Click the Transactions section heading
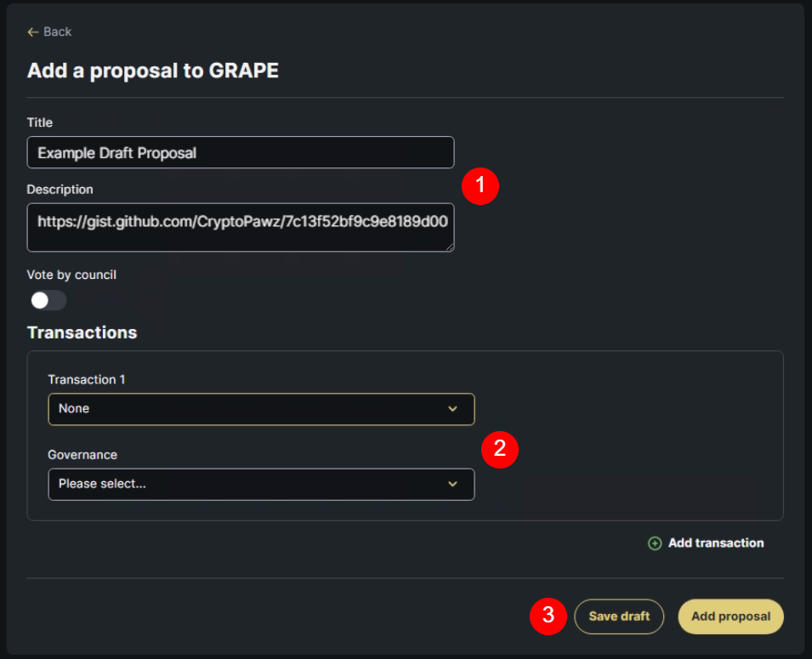This screenshot has width=812, height=659. (82, 332)
